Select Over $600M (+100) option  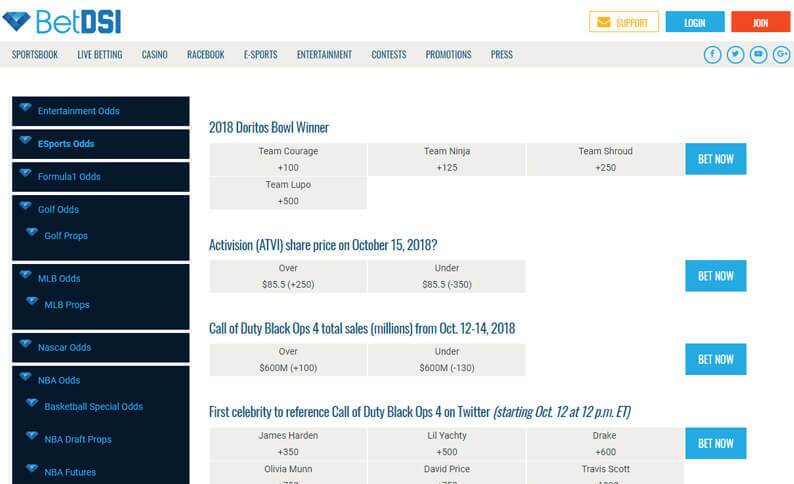click(288, 360)
